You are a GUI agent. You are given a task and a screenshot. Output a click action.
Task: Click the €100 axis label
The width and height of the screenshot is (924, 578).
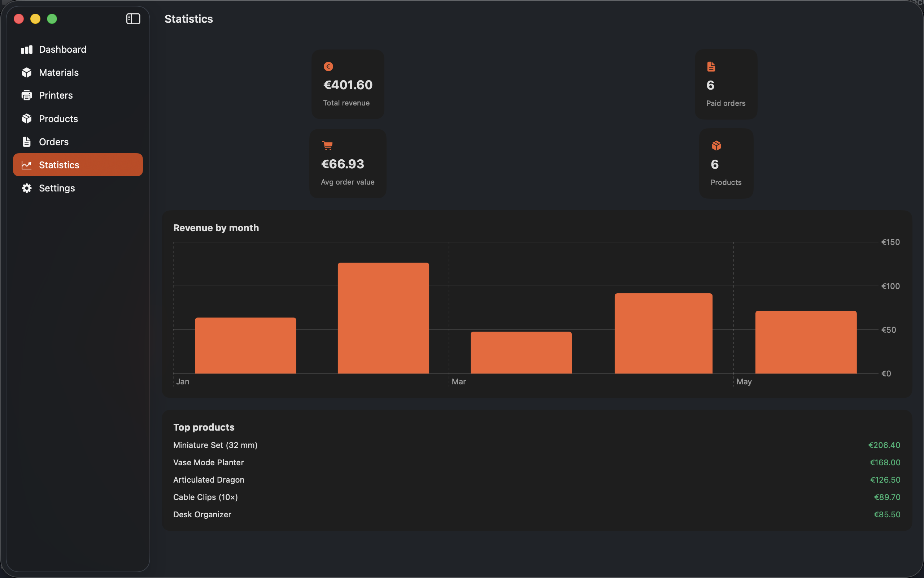890,286
